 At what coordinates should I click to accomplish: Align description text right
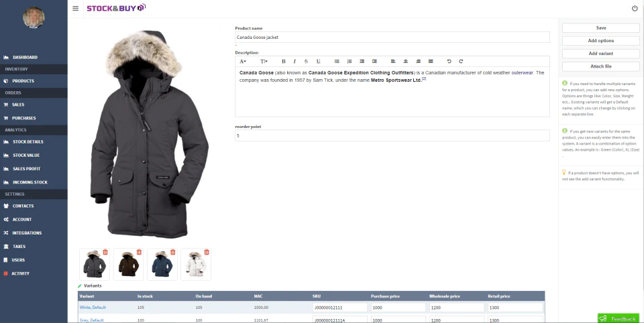pyautogui.click(x=418, y=61)
